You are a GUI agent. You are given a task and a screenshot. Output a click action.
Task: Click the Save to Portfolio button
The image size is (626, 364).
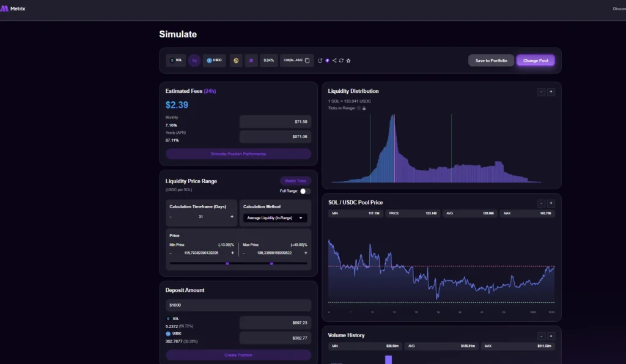(491, 60)
